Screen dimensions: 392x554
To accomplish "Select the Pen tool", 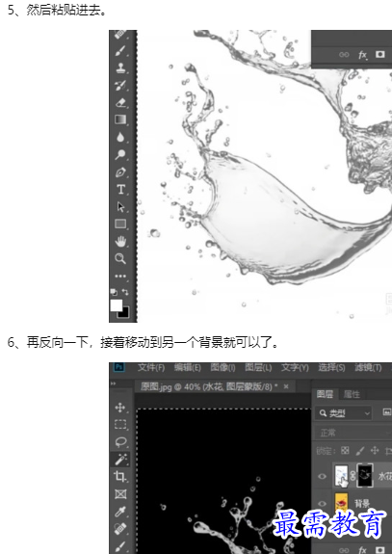I will (120, 172).
